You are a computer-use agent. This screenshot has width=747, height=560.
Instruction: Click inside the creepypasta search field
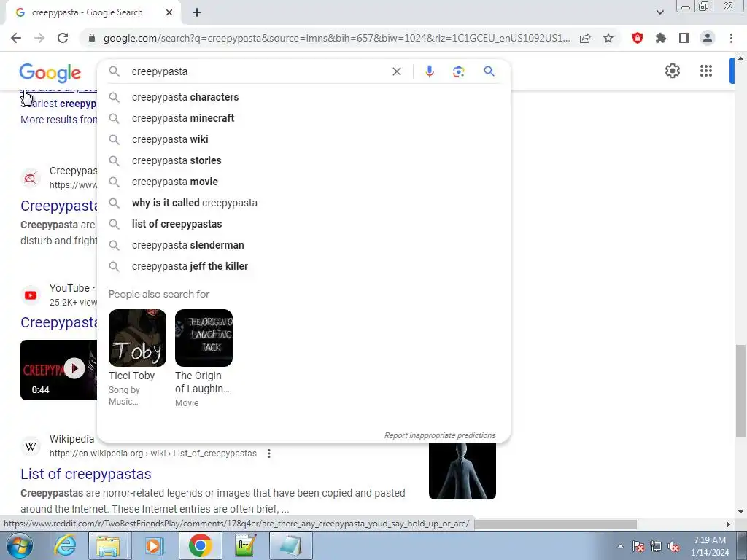pyautogui.click(x=258, y=71)
